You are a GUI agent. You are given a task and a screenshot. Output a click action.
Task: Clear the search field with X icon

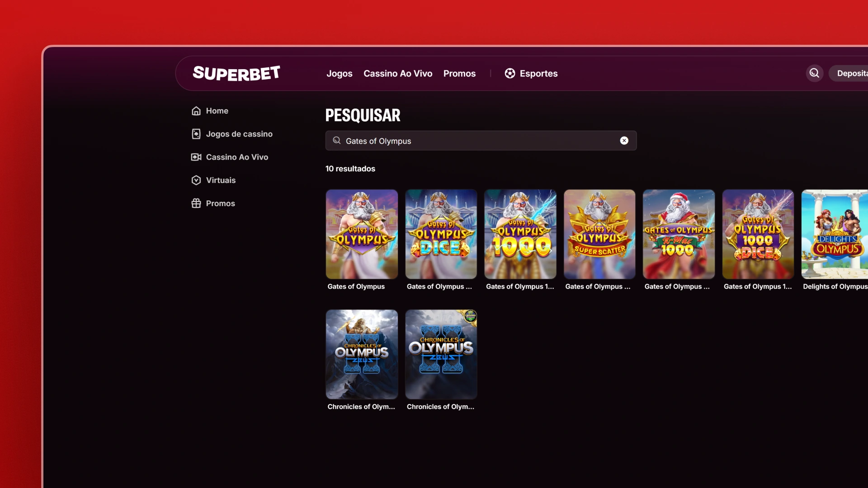tap(624, 141)
